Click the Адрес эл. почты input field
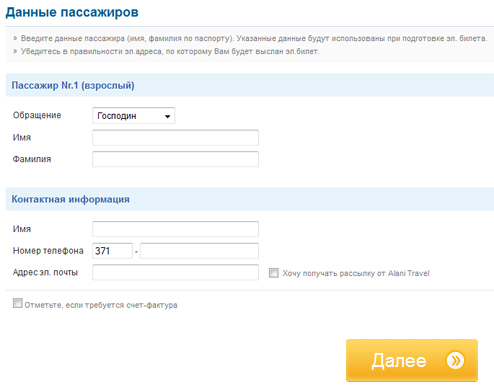The image size is (494, 391). pos(175,272)
